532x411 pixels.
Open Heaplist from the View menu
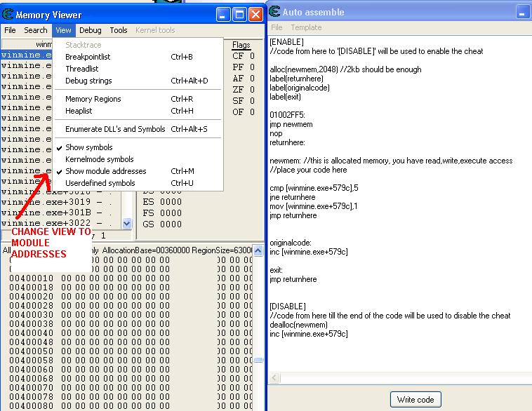pos(138,111)
